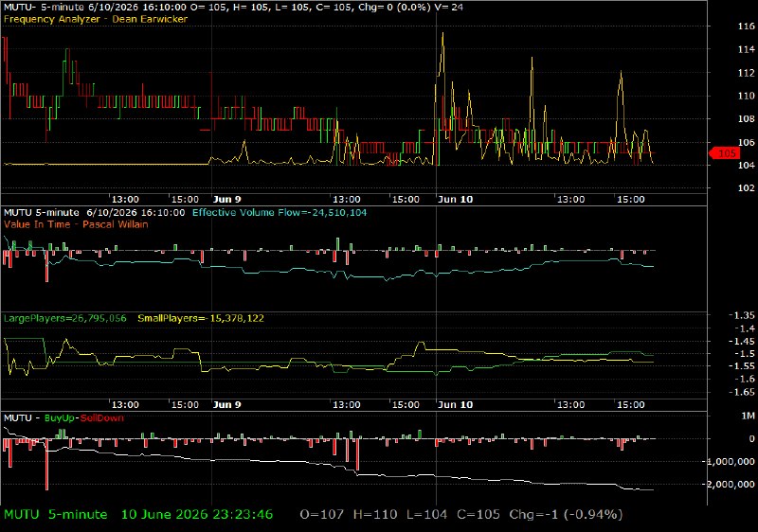Click 'Chg= 0 (0.0%)' in the top header
The height and width of the screenshot is (532, 758).
[x=392, y=8]
